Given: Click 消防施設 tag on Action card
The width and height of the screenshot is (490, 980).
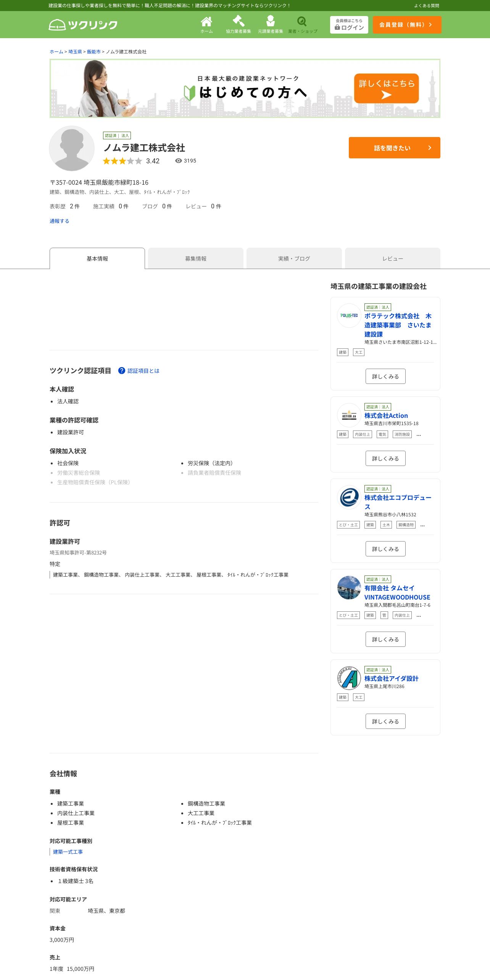Looking at the screenshot, I should [402, 434].
